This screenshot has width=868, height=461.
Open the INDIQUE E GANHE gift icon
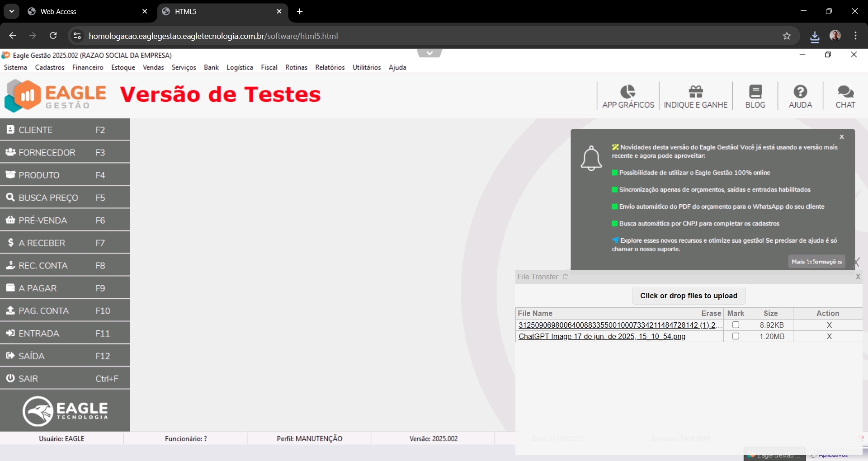(696, 96)
